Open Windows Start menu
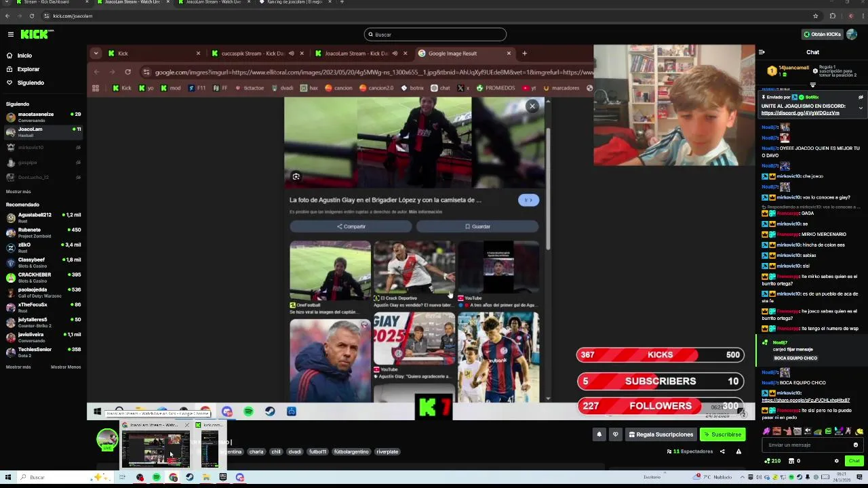 pyautogui.click(x=8, y=477)
